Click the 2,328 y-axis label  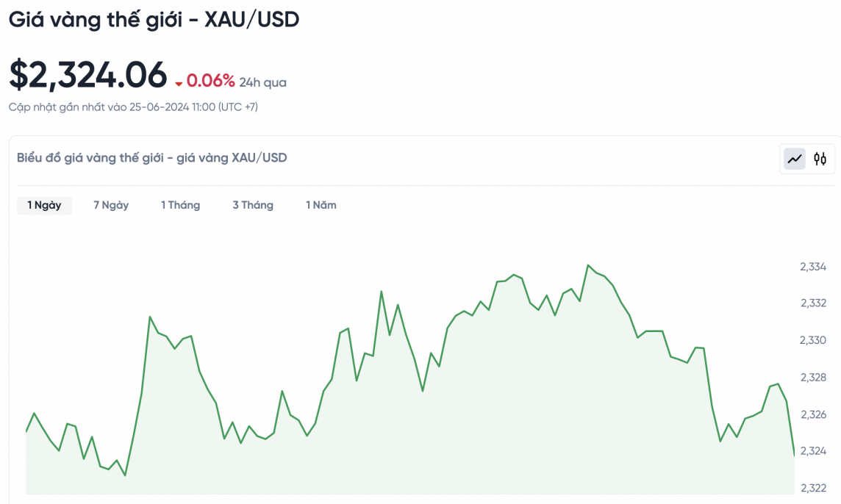tap(813, 377)
